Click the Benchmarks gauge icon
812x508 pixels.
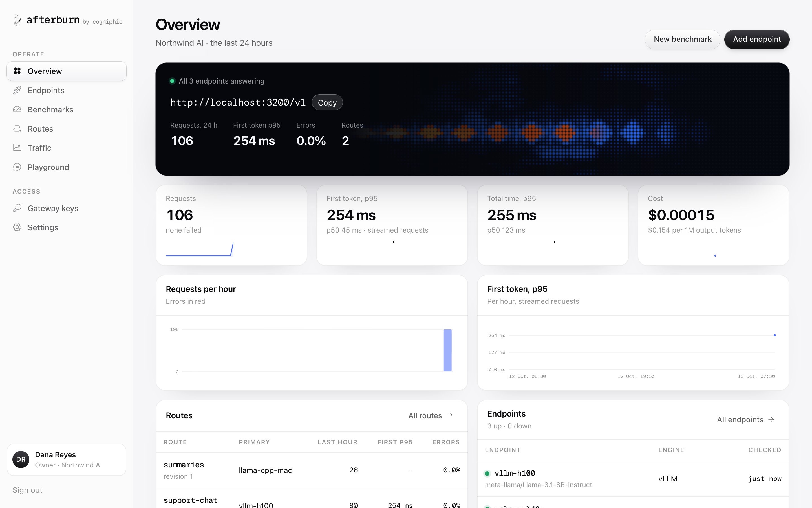[x=17, y=109]
